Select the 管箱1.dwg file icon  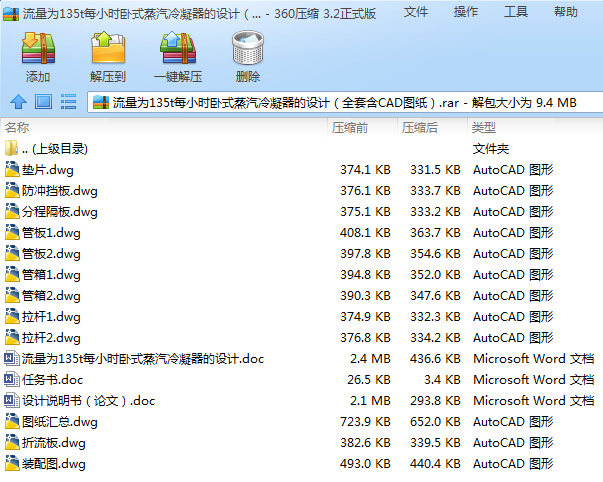[x=12, y=274]
